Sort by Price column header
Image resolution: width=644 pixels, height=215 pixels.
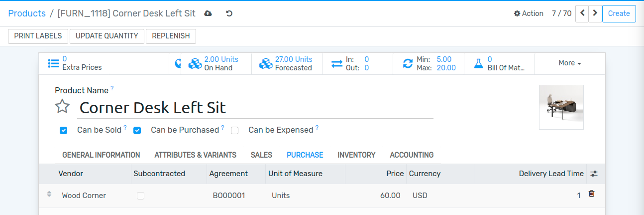tap(376, 174)
